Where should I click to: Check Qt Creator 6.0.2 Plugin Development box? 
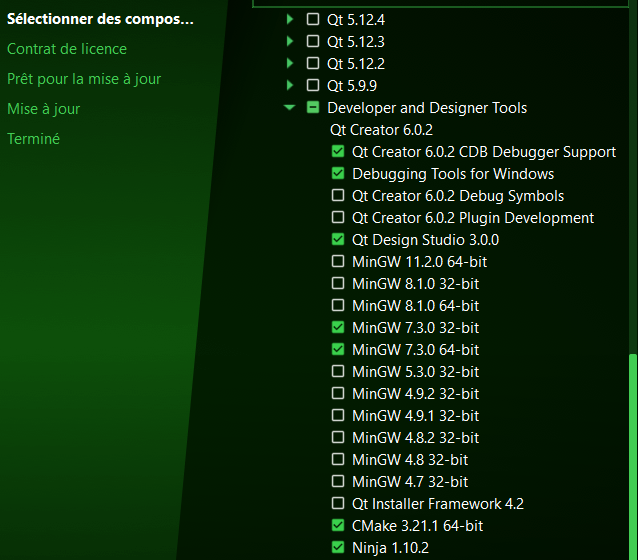[x=338, y=217]
